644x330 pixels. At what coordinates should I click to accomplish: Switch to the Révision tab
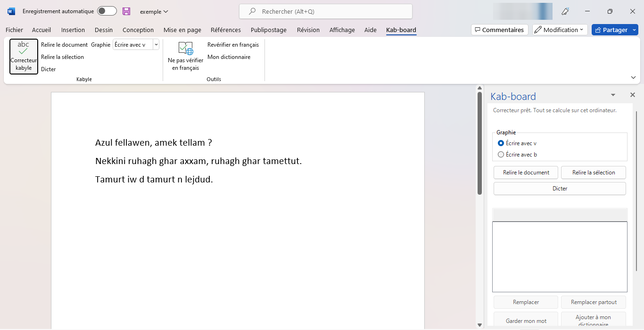point(308,30)
